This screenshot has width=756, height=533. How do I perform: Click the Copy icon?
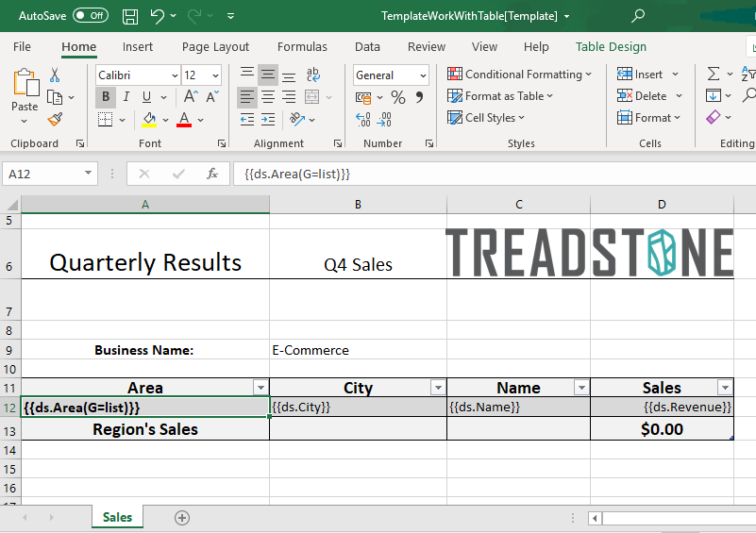click(55, 97)
